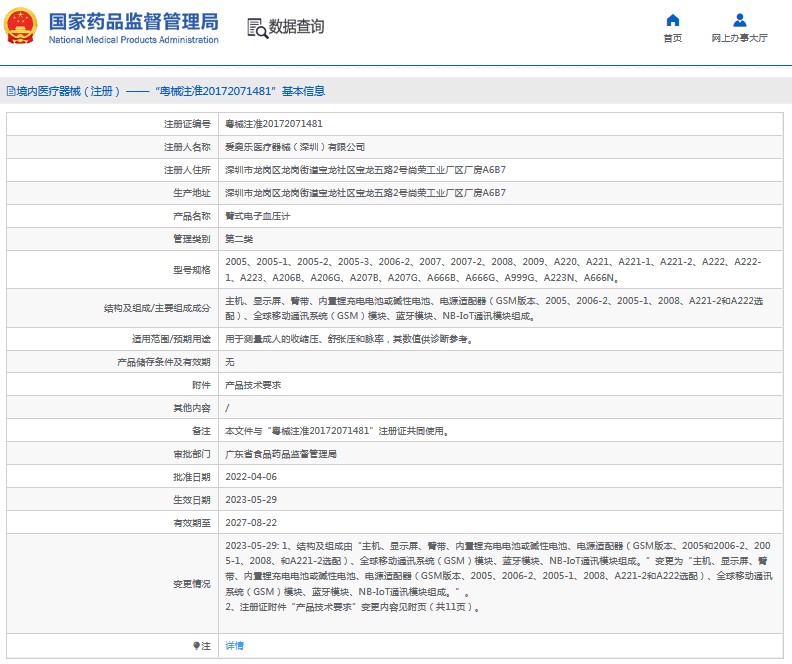This screenshot has height=664, width=792.
Task: Select registration number 粤械注准20172071481 value cell
Action: click(x=274, y=124)
